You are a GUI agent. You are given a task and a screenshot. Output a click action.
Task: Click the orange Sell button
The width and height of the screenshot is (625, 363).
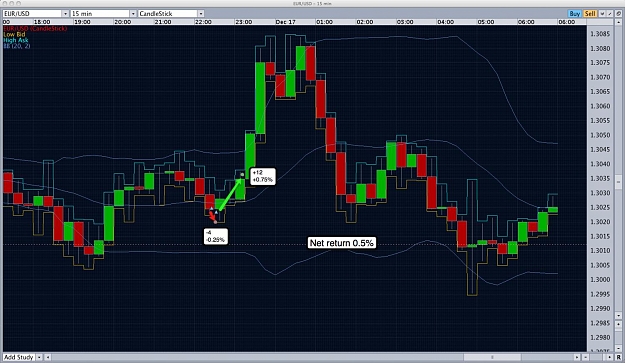coord(590,14)
